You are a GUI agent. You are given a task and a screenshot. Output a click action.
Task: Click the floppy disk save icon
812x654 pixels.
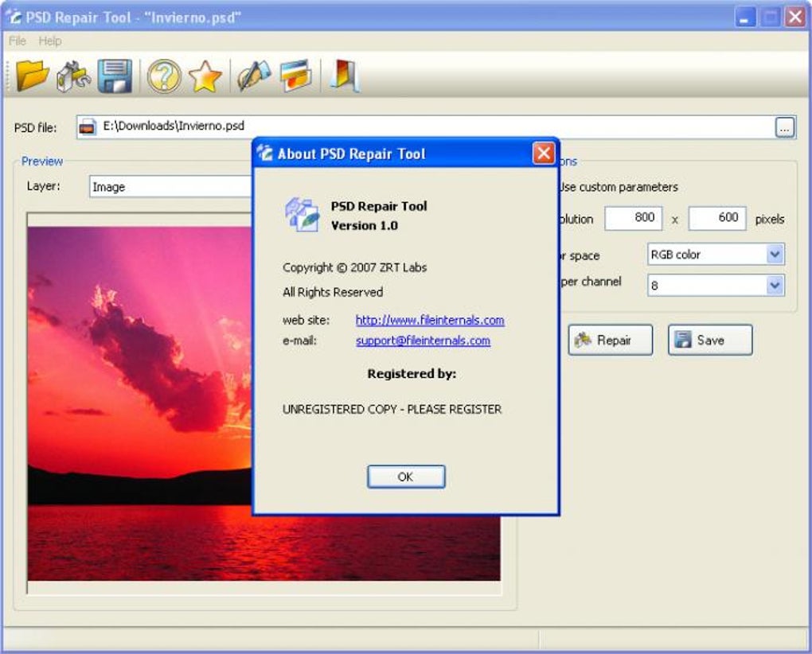115,76
